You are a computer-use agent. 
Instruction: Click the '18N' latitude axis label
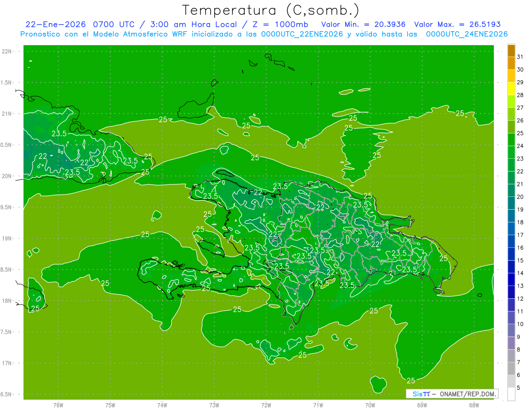[x=7, y=301]
